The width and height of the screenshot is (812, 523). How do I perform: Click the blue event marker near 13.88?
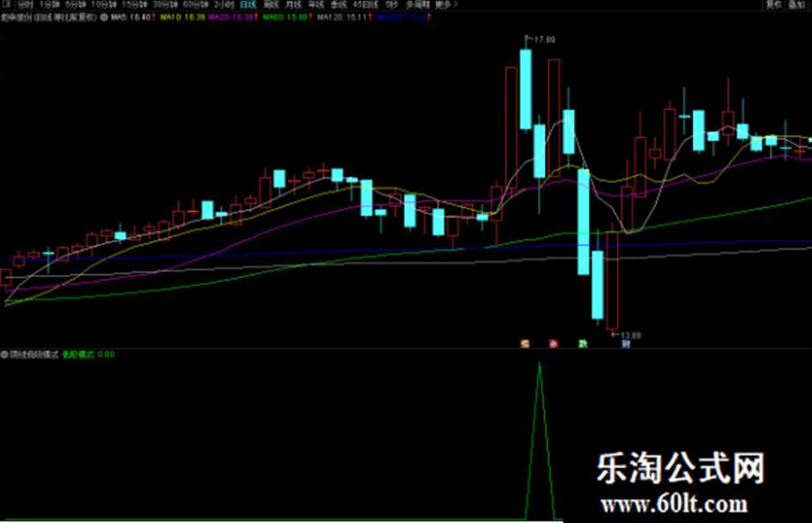pos(626,344)
